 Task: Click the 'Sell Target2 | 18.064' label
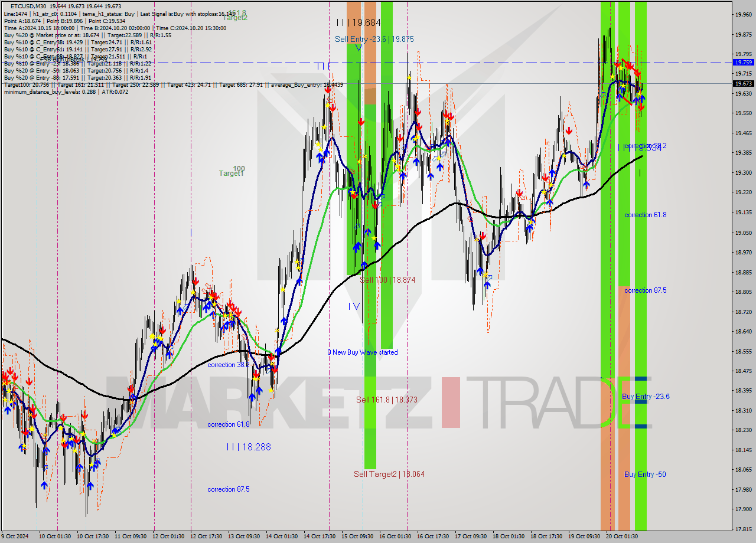(389, 474)
